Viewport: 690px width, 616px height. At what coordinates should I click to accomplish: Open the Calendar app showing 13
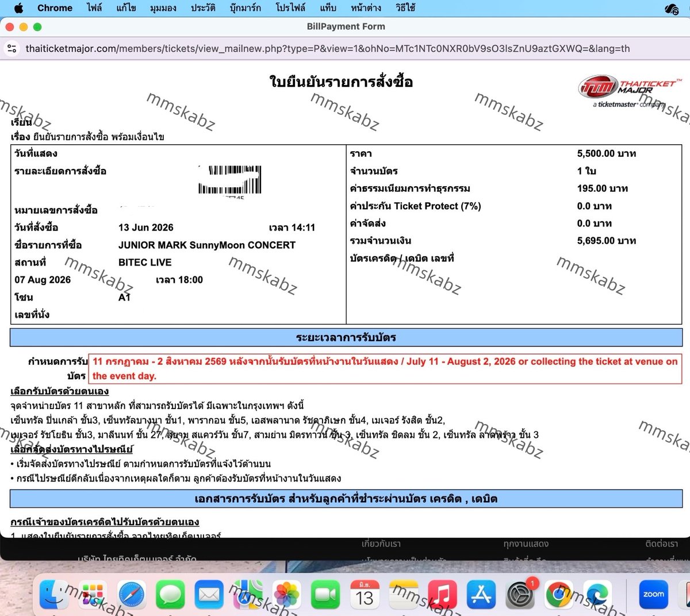click(x=365, y=594)
